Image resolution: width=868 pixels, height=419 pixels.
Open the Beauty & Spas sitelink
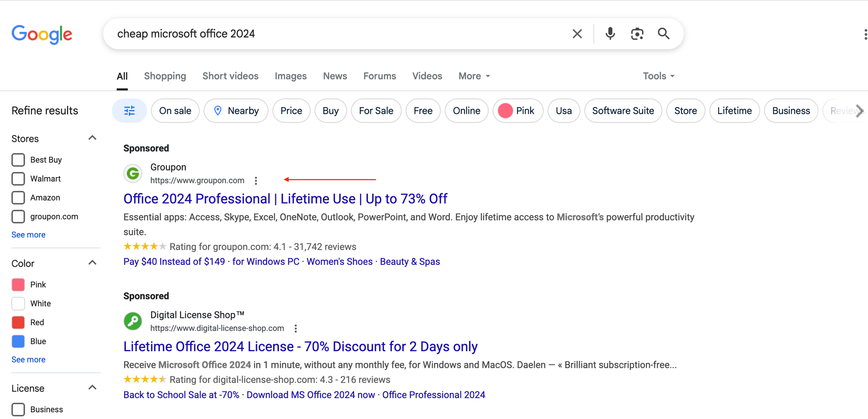pos(410,262)
